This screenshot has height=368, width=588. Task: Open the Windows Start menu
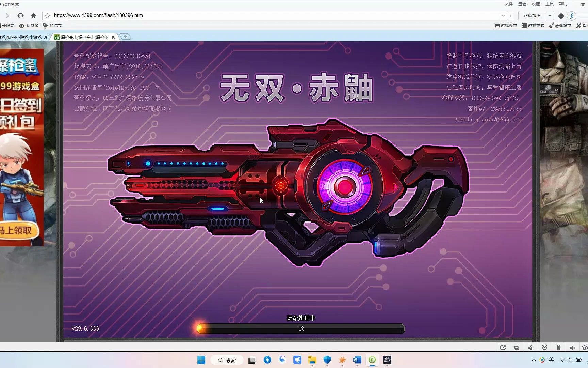201,360
